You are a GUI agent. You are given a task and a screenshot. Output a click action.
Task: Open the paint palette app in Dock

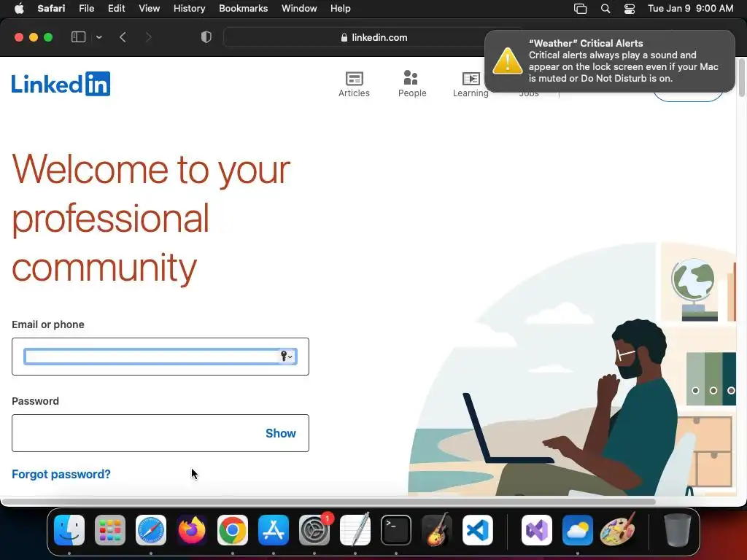click(x=619, y=530)
